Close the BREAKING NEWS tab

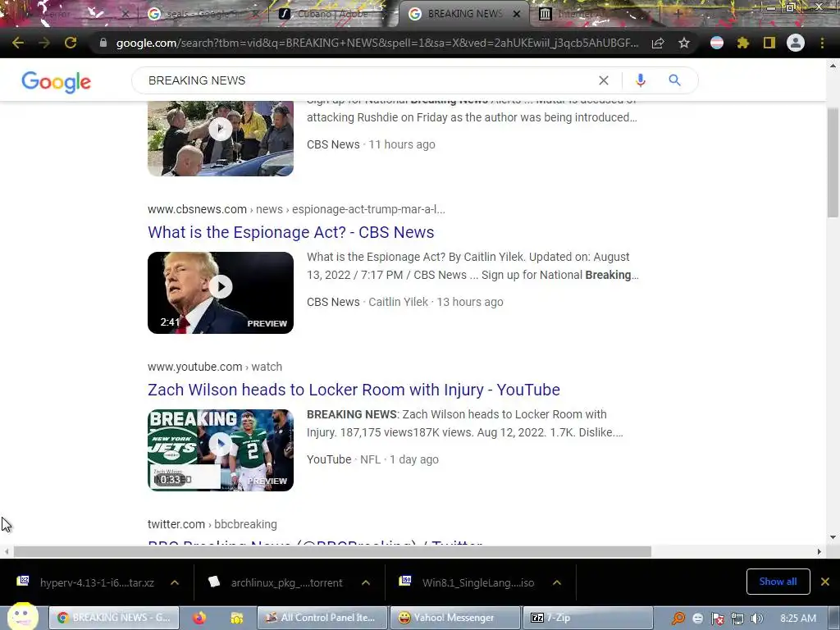click(517, 14)
